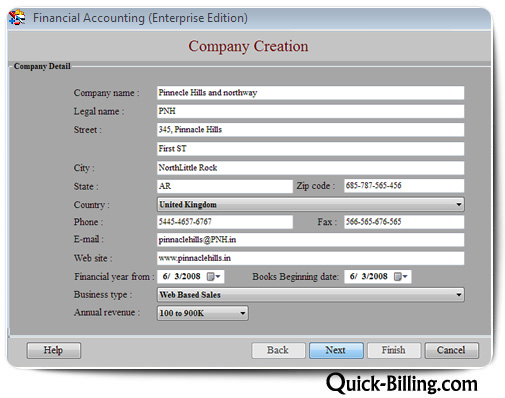
Task: Select the Legal name field containing PNH
Action: [x=310, y=111]
